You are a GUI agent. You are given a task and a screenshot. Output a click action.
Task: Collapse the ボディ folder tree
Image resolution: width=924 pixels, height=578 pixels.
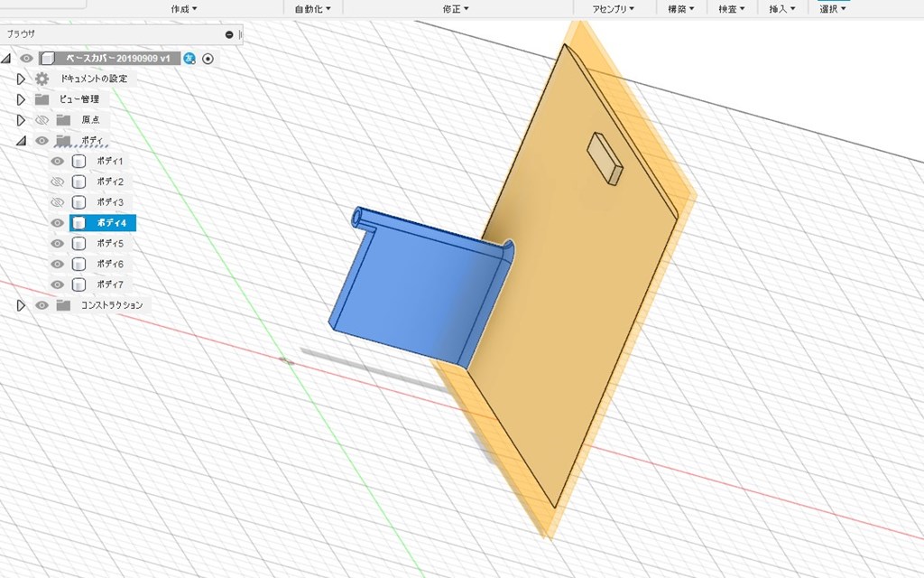click(21, 141)
